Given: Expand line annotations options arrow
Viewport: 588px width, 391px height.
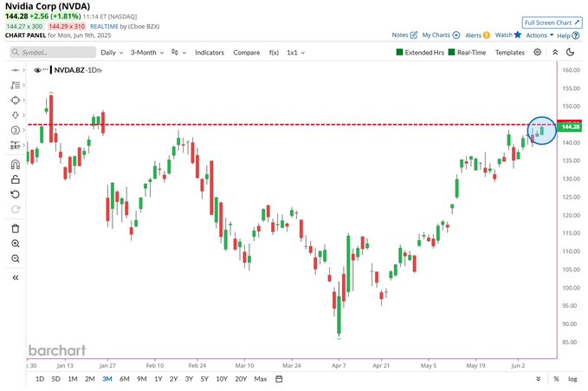Looking at the screenshot, I should [x=23, y=85].
